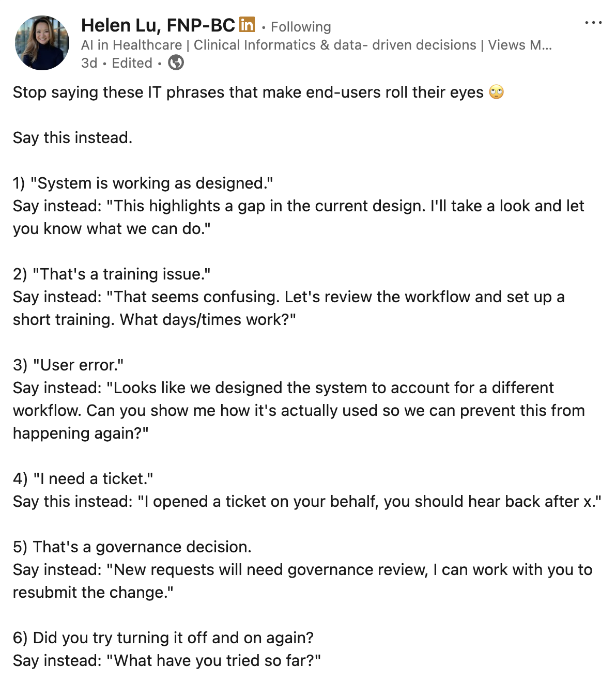616x682 pixels.
Task: Click the author name Helen Lu, FNP-BC
Action: coord(158,25)
